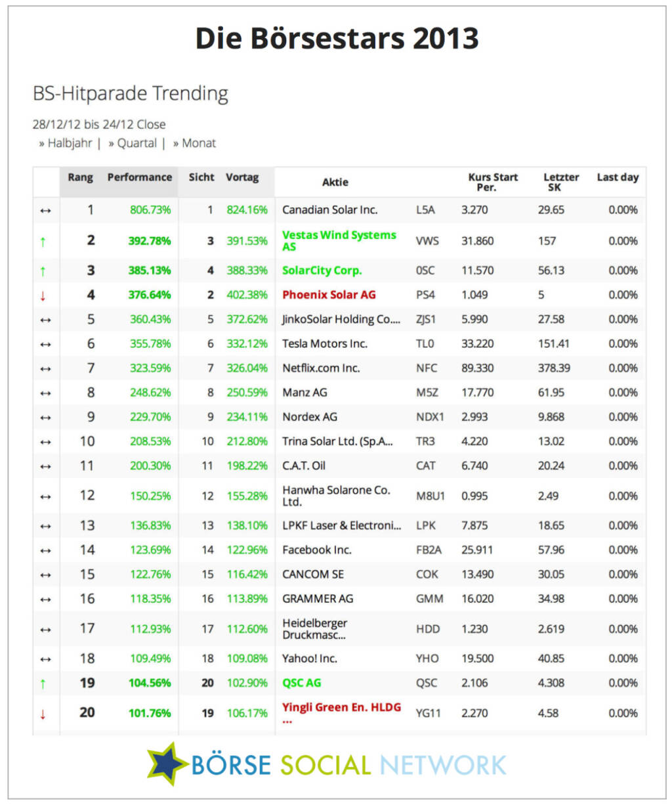Click the sideways arrow in Tesla Motors row
672x807 pixels.
tap(45, 344)
